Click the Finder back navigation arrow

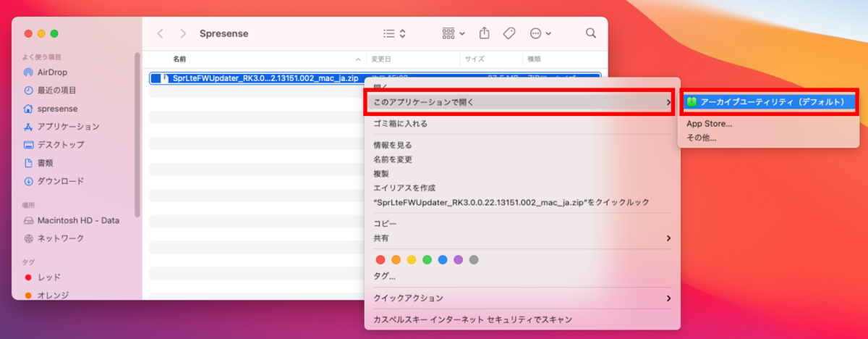pos(160,33)
